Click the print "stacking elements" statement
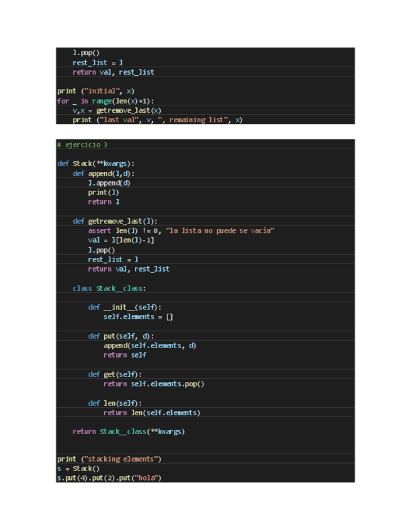This screenshot has width=411, height=532. tap(109, 459)
